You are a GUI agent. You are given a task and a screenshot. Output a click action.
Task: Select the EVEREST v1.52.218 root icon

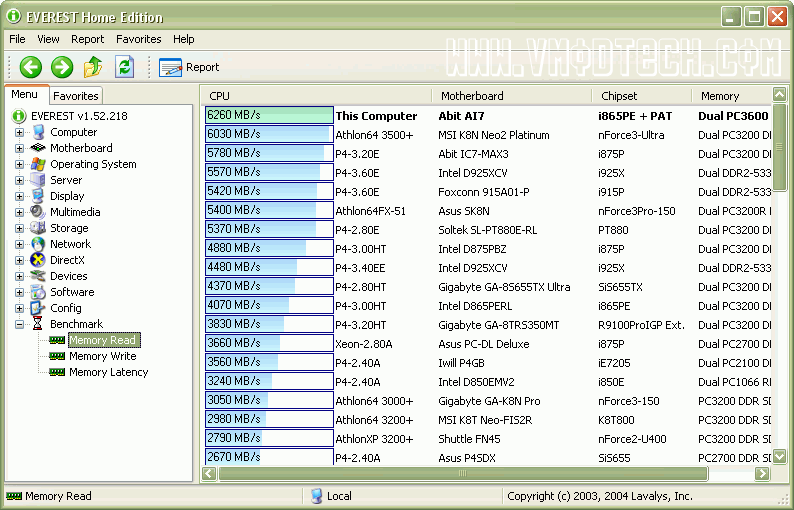(19, 116)
